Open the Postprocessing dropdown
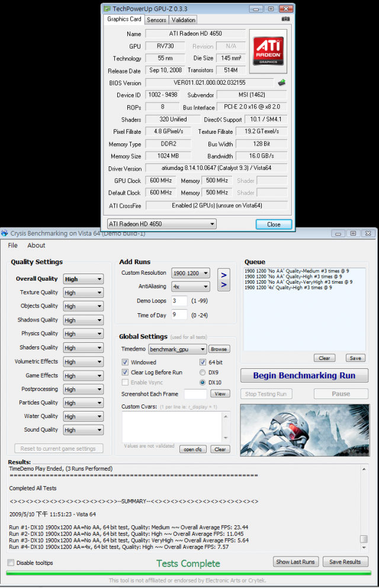Screen dimensions: 379x588 point(83,389)
